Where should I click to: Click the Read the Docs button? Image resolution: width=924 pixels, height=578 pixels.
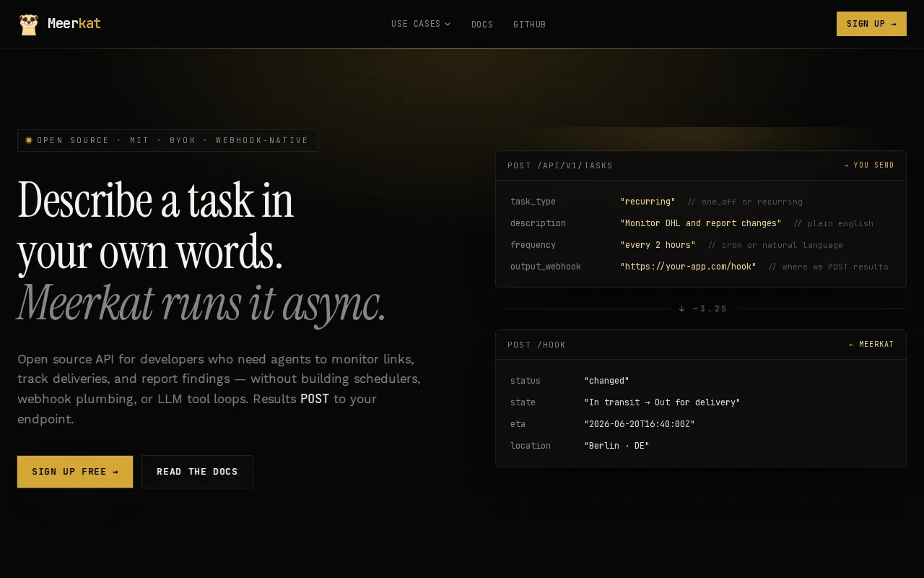[x=197, y=472]
